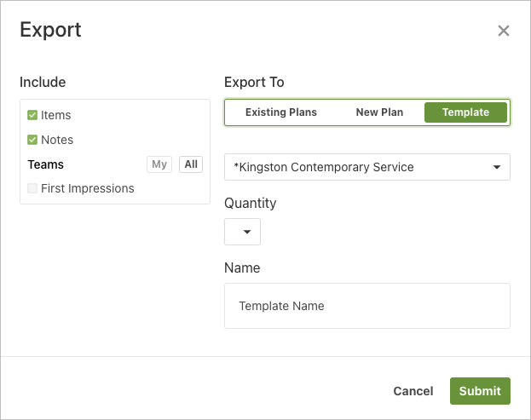Screen dimensions: 531x420
Task: Uncheck the Items checkbox
Action: [x=32, y=115]
